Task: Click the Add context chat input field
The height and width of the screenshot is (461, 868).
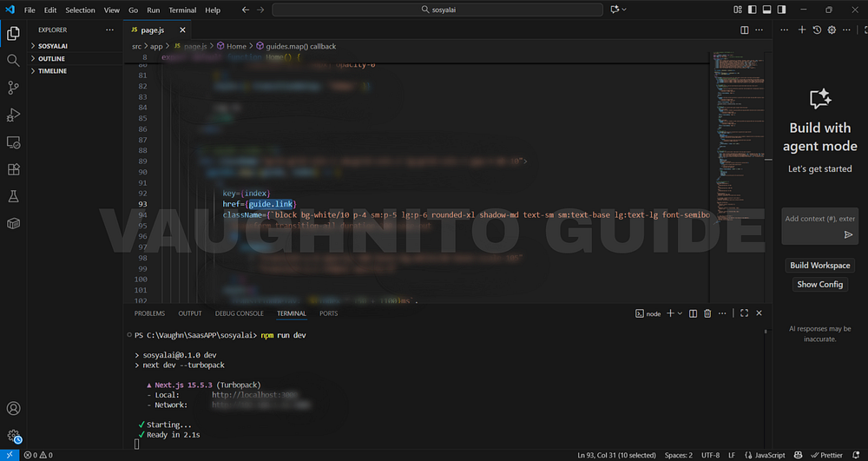Action: (820, 219)
